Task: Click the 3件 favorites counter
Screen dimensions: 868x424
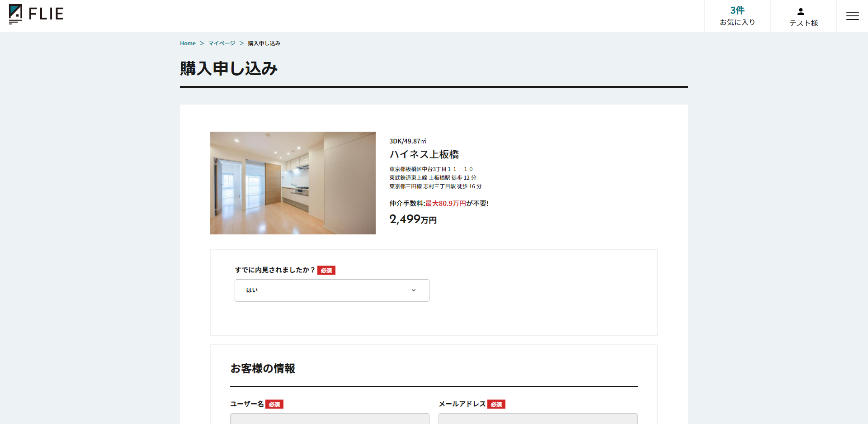Action: pyautogui.click(x=737, y=10)
